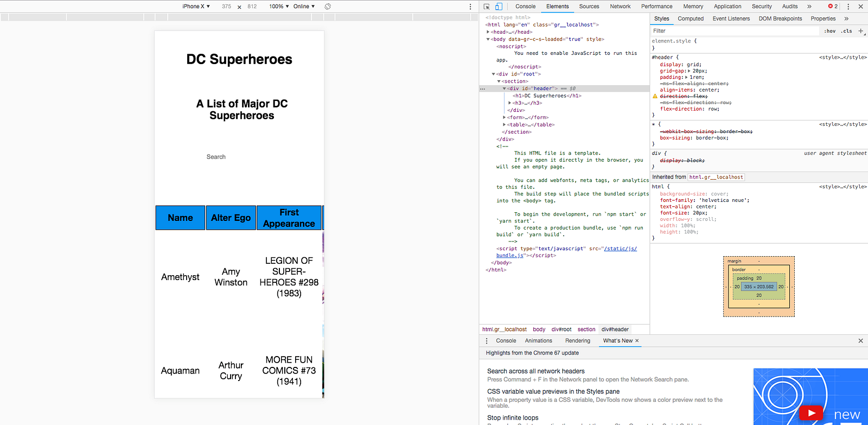
Task: Click the box model content size 335 × 203.562
Action: tap(759, 287)
